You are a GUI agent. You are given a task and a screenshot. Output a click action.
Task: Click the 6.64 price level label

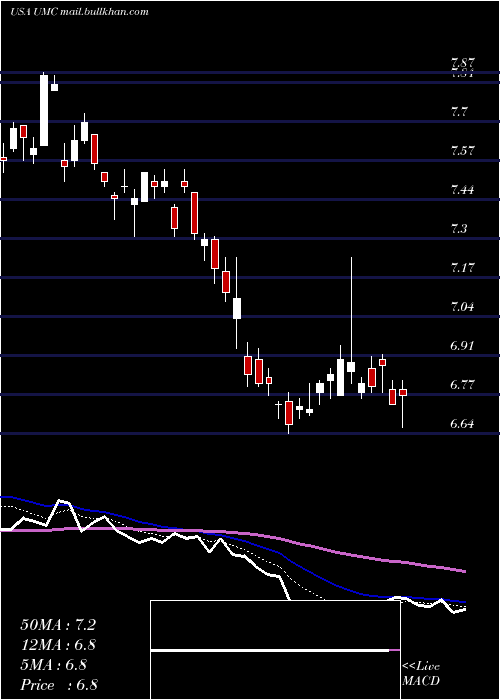pos(462,424)
